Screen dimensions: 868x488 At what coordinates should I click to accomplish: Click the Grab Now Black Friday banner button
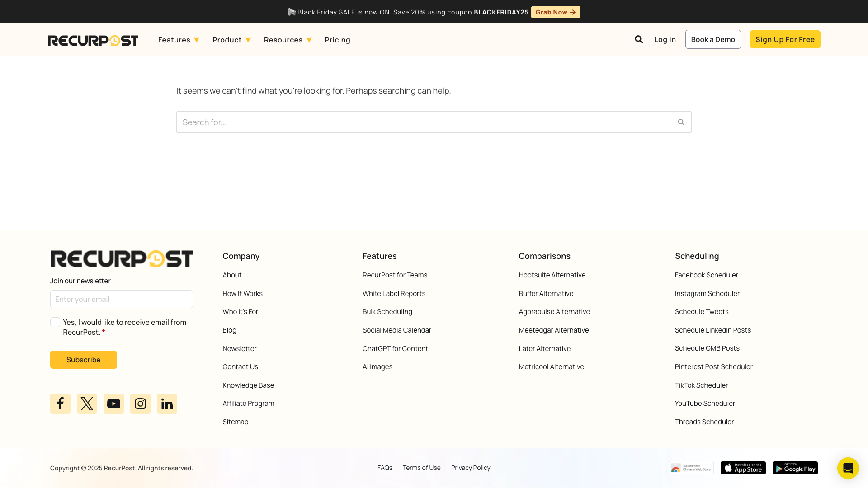click(x=556, y=12)
